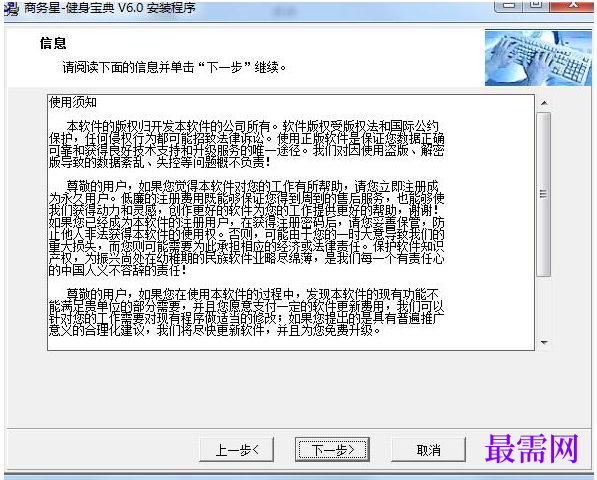The image size is (597, 480).
Task: Click paragraph starting 本软件的版权归开发
Action: [246, 144]
